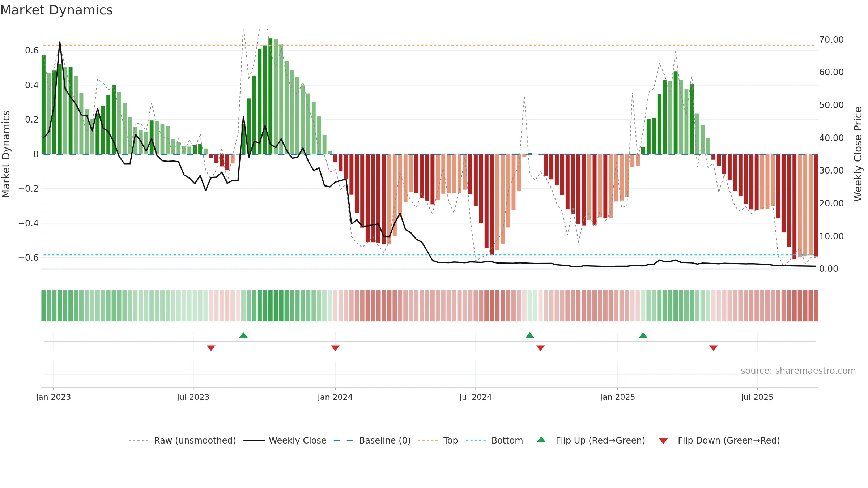This screenshot has height=488, width=868.
Task: Click the source: sharemaestro.com credit text
Action: [x=798, y=371]
